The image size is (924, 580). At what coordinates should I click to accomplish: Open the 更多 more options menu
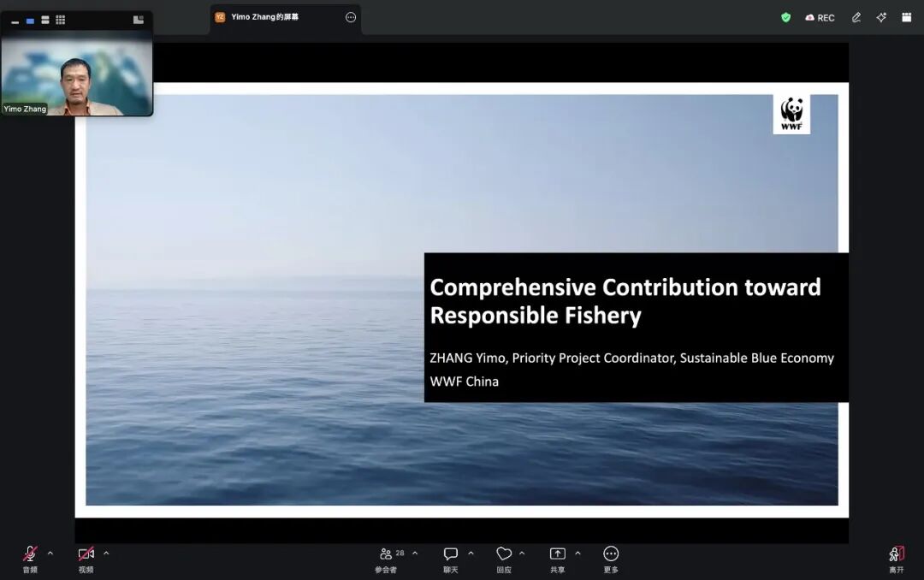click(x=611, y=560)
